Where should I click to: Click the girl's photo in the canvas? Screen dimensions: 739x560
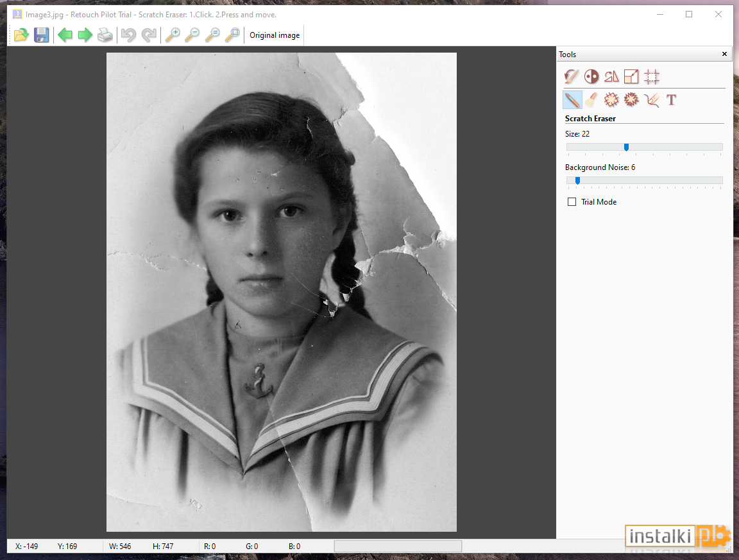(x=282, y=292)
